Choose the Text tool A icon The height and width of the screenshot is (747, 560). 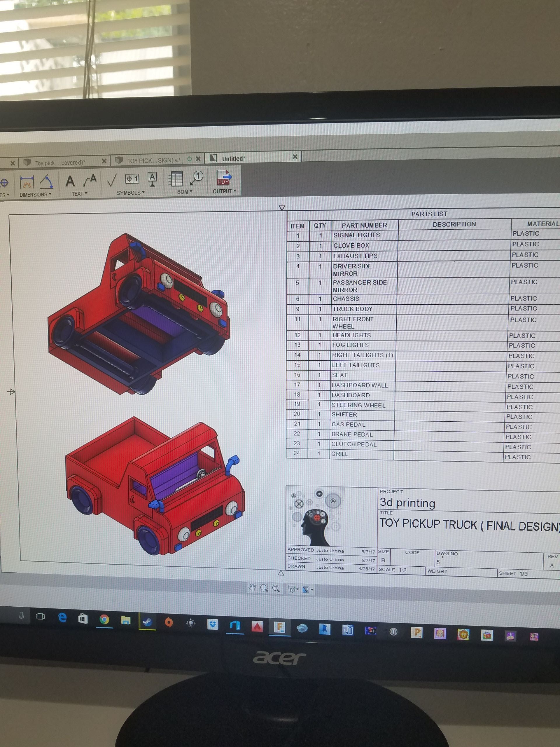coord(70,181)
